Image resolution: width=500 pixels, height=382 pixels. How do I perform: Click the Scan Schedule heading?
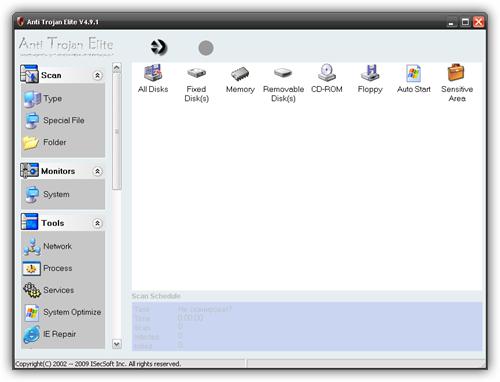click(156, 296)
